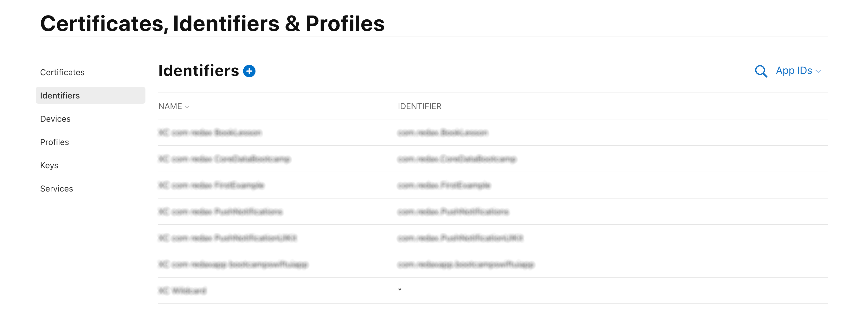Go to the Devices section

55,119
